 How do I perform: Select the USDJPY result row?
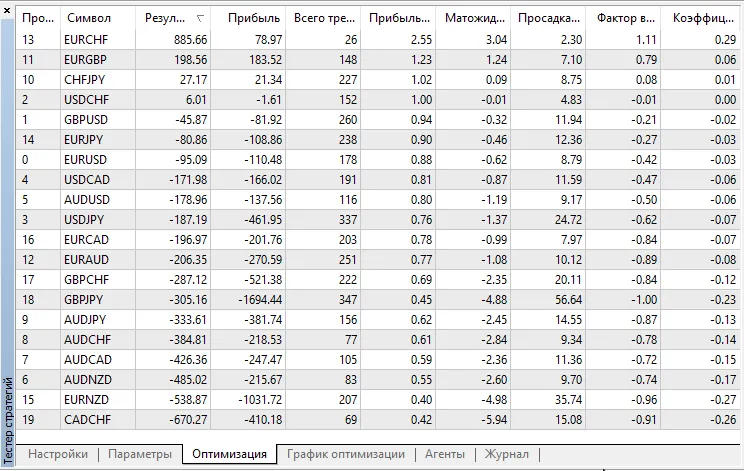coord(87,219)
